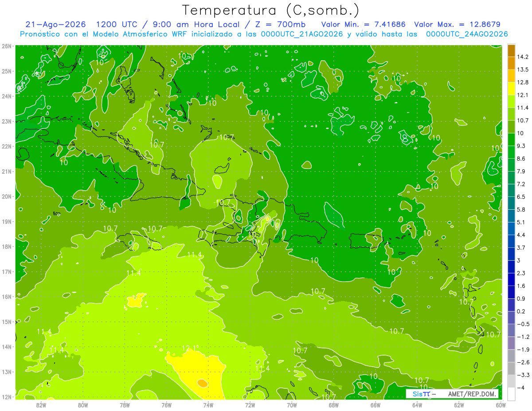Screen dimensions: 532x411
Task: Click the colorbar label '14.2'
Action: point(523,57)
